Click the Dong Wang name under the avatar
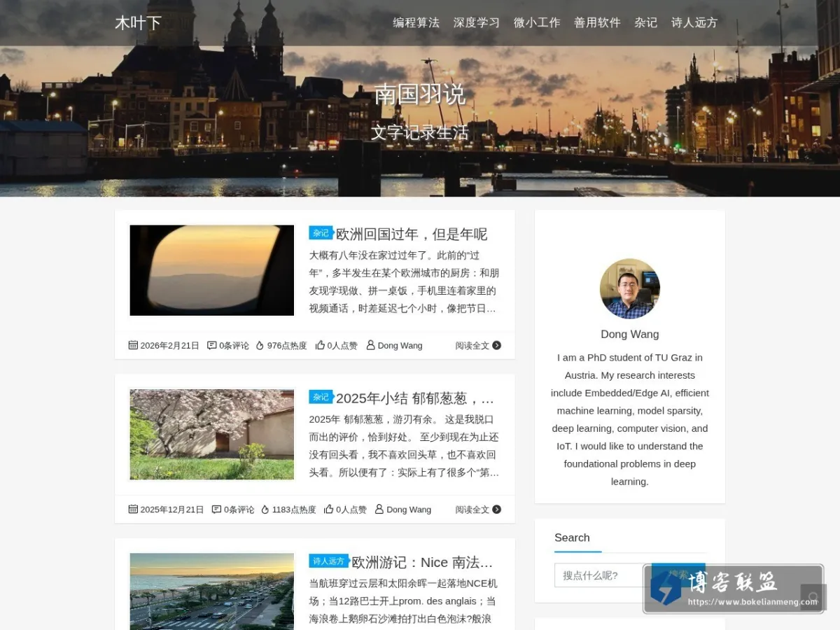Screen dimensions: 840x630 coord(630,334)
